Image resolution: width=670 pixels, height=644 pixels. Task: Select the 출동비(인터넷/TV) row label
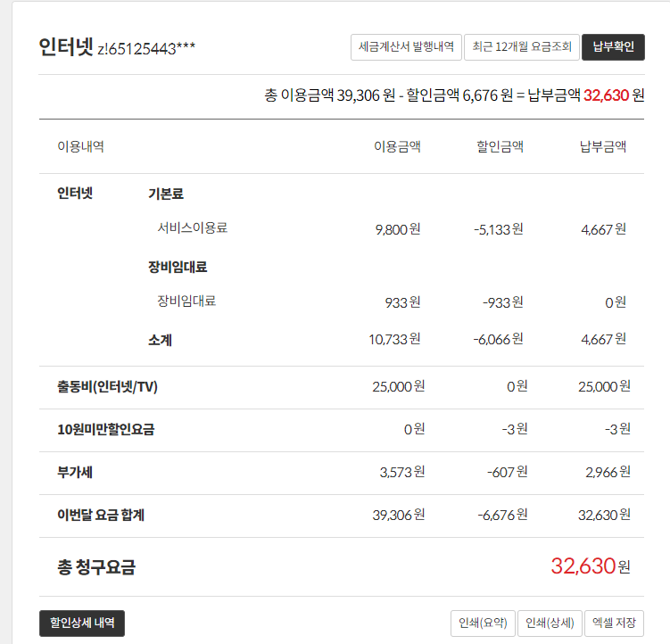pos(107,386)
